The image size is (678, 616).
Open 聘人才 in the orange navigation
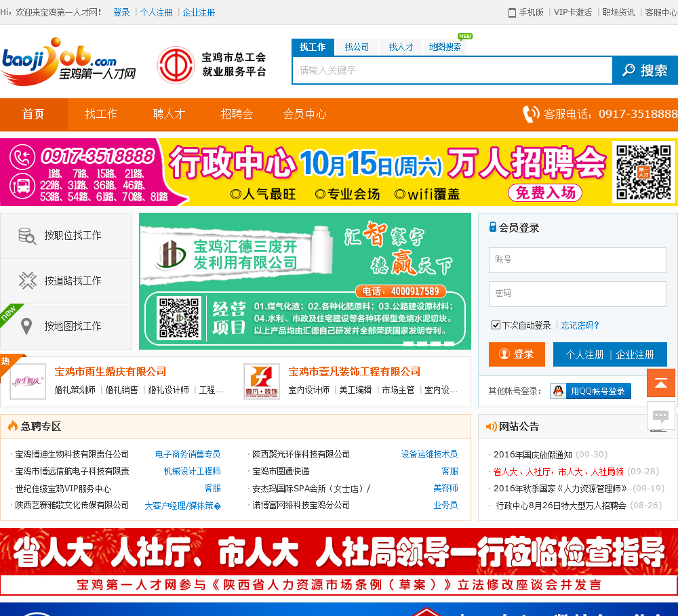169,114
